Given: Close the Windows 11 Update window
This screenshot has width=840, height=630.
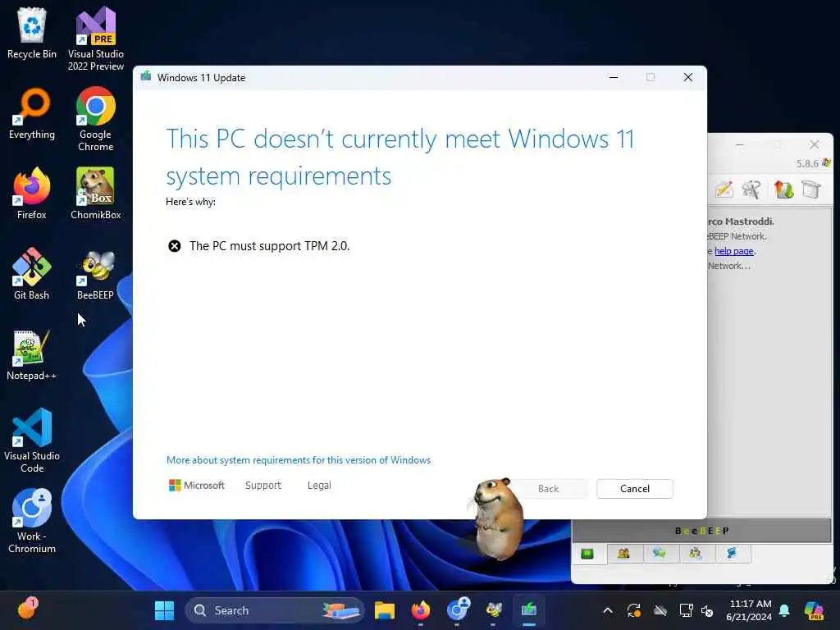Looking at the screenshot, I should click(x=688, y=77).
